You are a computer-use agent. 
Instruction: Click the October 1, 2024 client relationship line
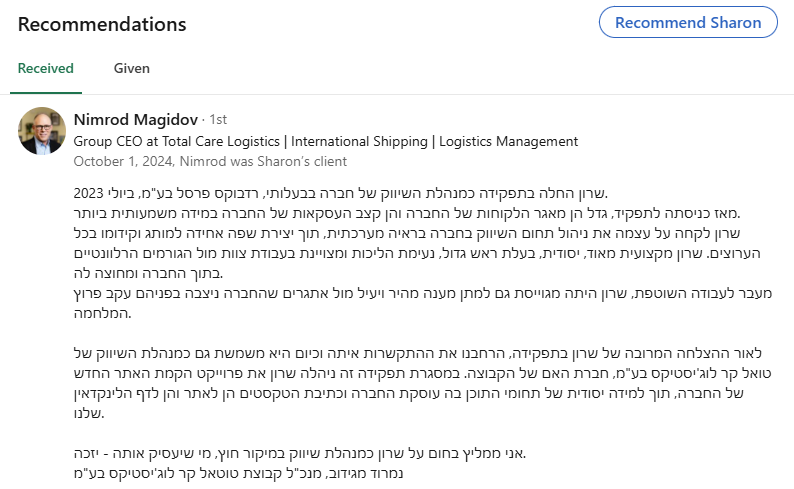coord(210,160)
